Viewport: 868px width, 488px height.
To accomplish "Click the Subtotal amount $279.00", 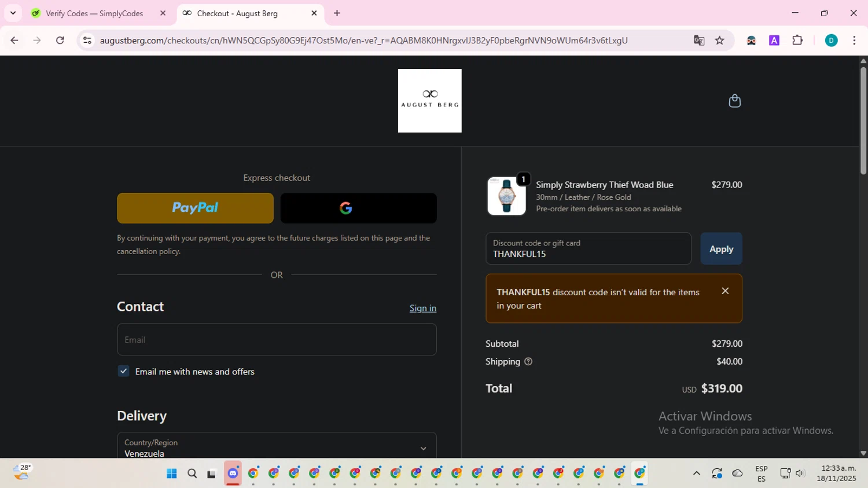I will (727, 343).
